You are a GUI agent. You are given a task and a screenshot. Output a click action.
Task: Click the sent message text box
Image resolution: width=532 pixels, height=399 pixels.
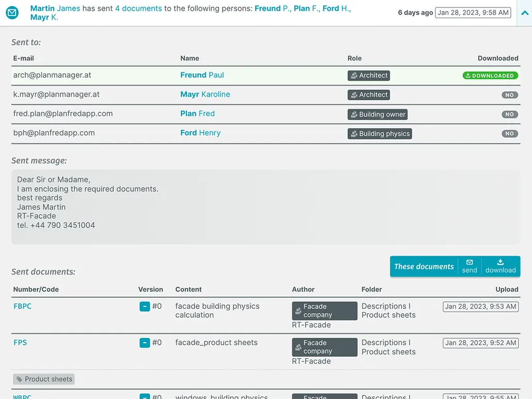265,207
